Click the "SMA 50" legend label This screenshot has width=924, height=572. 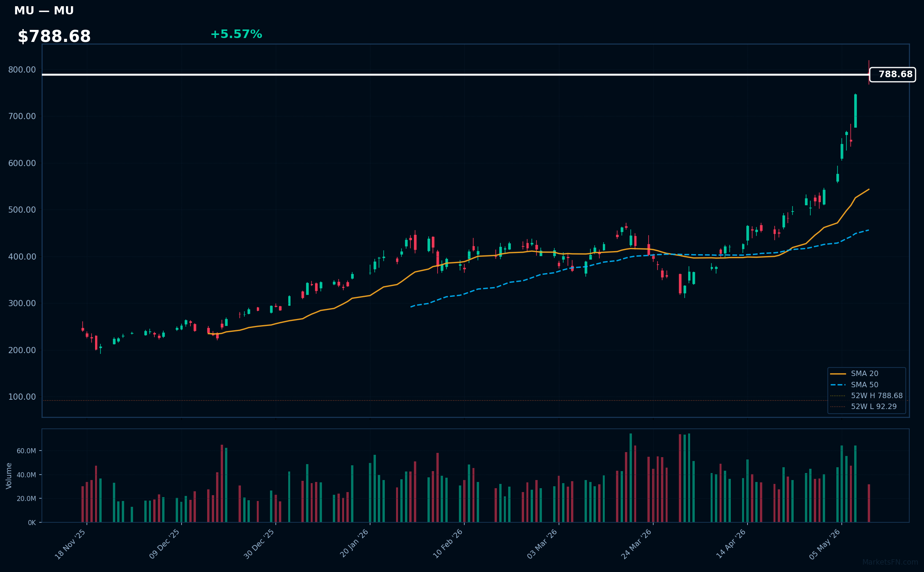865,385
